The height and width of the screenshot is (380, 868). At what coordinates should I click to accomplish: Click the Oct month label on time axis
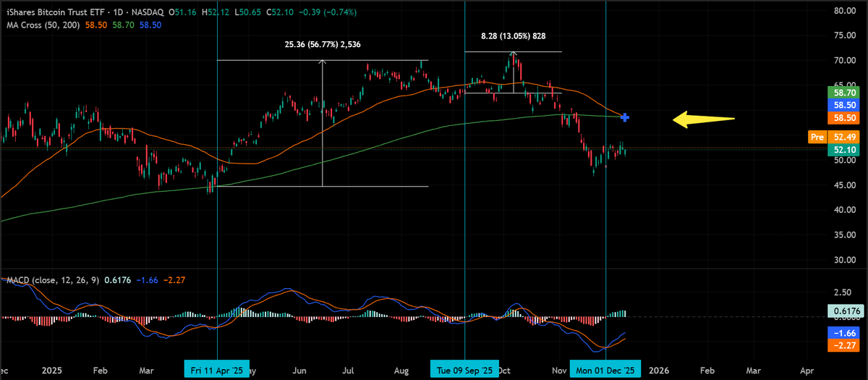[506, 370]
